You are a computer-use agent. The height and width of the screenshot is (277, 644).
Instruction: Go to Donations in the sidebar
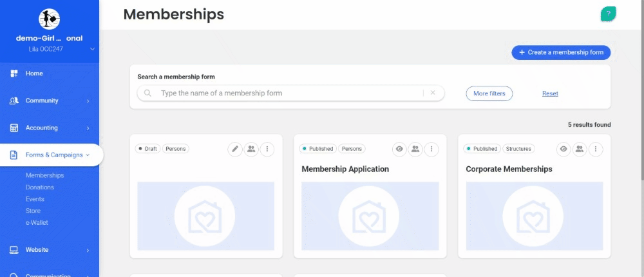tap(40, 187)
